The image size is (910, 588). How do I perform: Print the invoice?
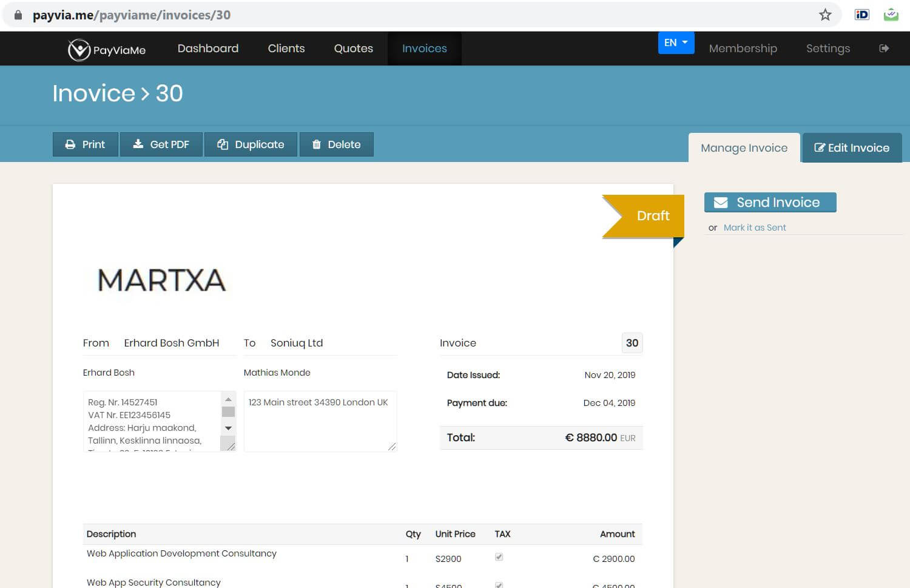(x=86, y=144)
